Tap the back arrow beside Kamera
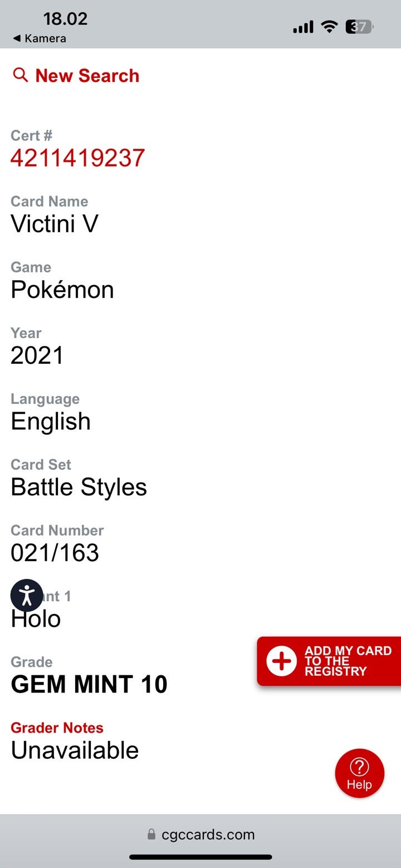Image resolution: width=401 pixels, height=868 pixels. tap(17, 38)
